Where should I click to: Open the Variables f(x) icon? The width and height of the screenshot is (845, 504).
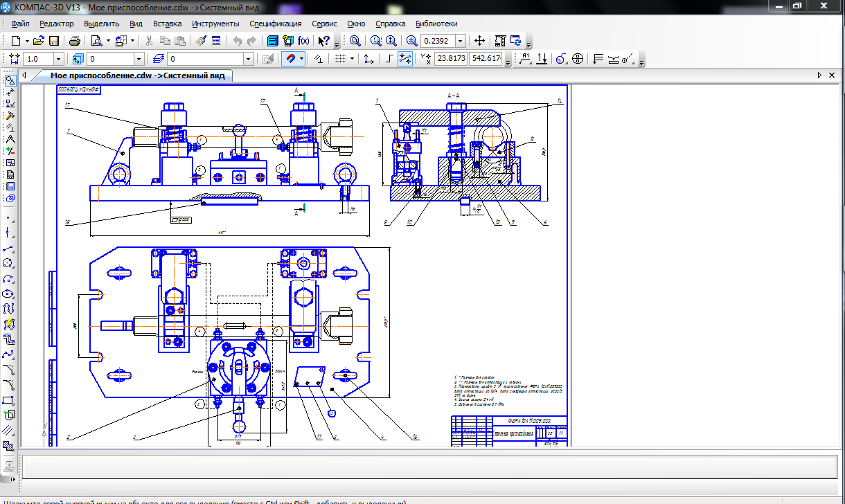[x=303, y=41]
